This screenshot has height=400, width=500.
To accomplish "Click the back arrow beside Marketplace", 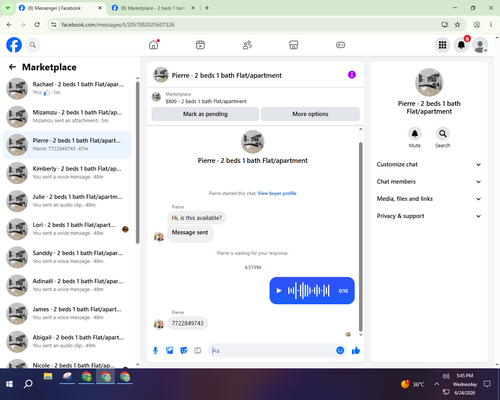I will pyautogui.click(x=12, y=67).
